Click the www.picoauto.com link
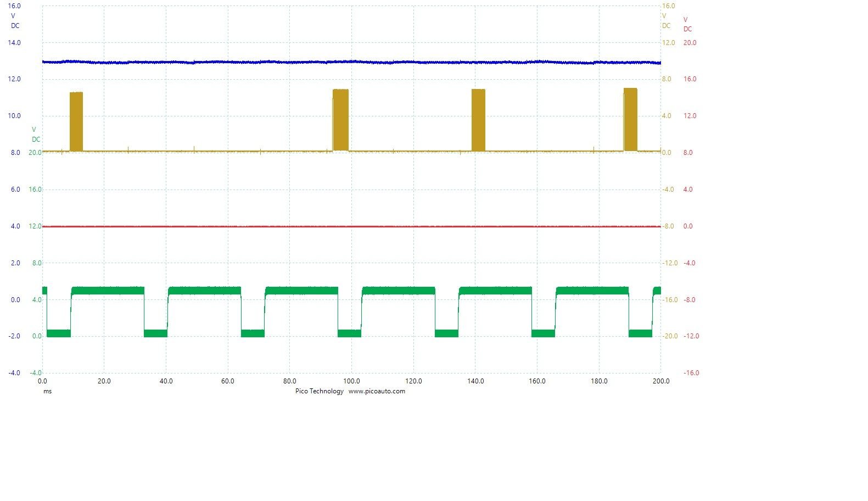868x501 pixels. pyautogui.click(x=377, y=391)
